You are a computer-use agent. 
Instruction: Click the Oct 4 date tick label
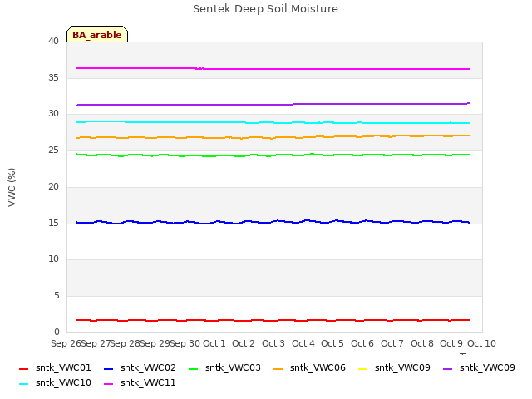tap(303, 343)
